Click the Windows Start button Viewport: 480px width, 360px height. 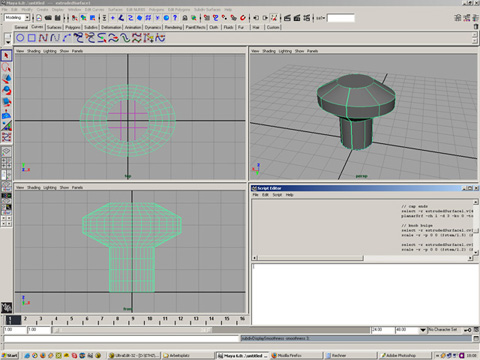click(x=9, y=355)
